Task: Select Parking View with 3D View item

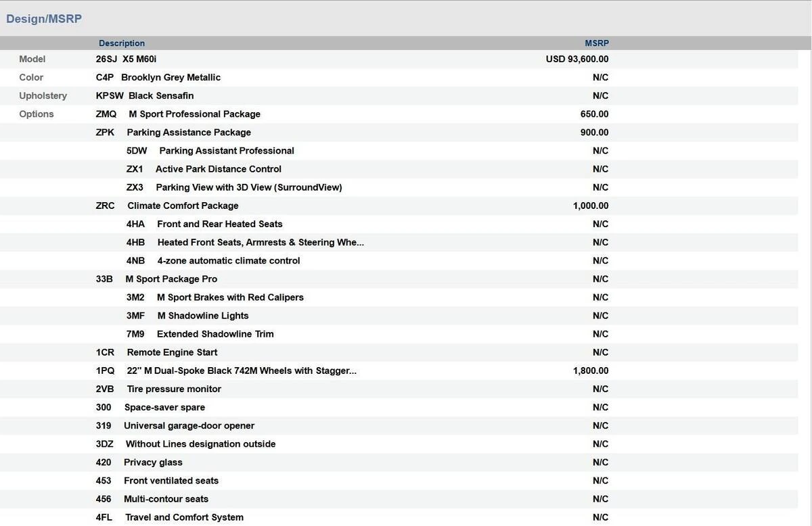Action: 248,187
